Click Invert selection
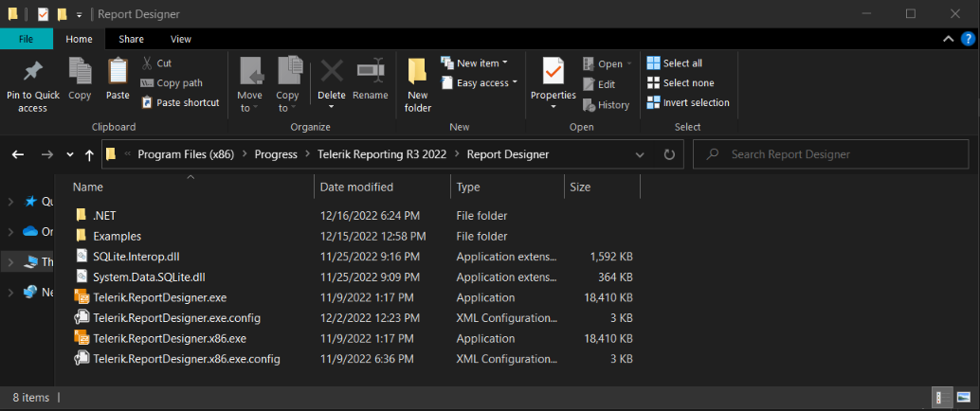This screenshot has height=411, width=980. [688, 102]
